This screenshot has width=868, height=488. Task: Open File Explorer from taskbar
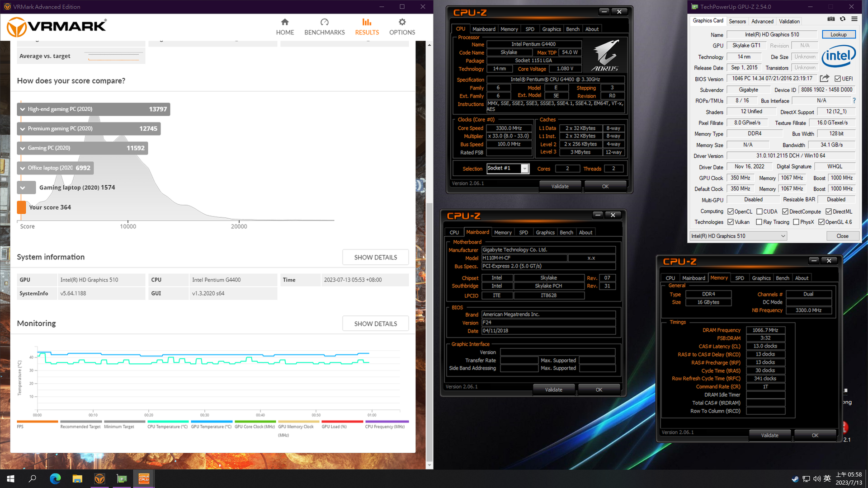click(77, 479)
